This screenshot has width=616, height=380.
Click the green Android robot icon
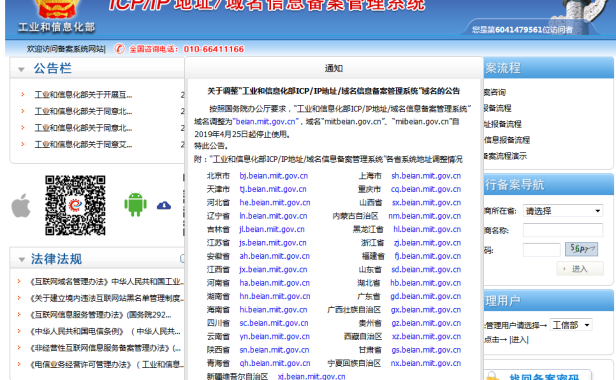point(136,204)
